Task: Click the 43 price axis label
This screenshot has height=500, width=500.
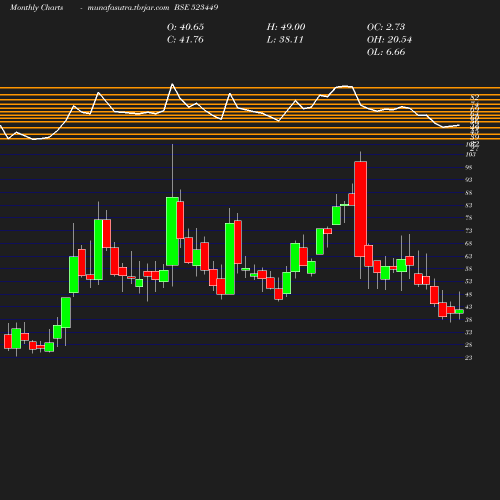Action: click(x=469, y=307)
